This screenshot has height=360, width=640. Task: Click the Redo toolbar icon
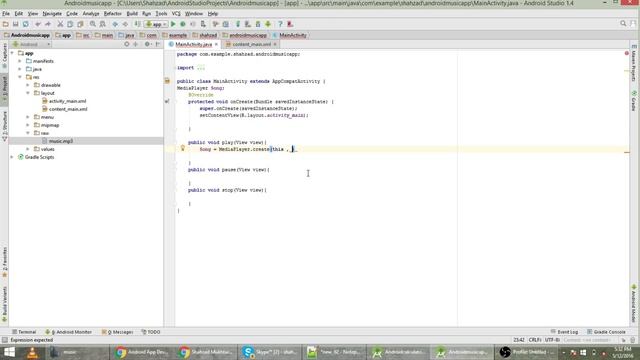pyautogui.click(x=48, y=24)
